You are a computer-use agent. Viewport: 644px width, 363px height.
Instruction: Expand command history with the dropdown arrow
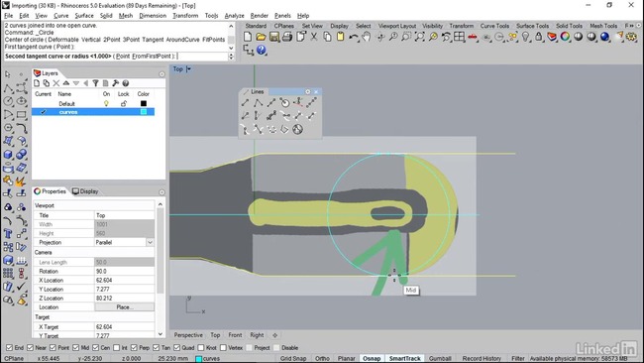click(231, 48)
